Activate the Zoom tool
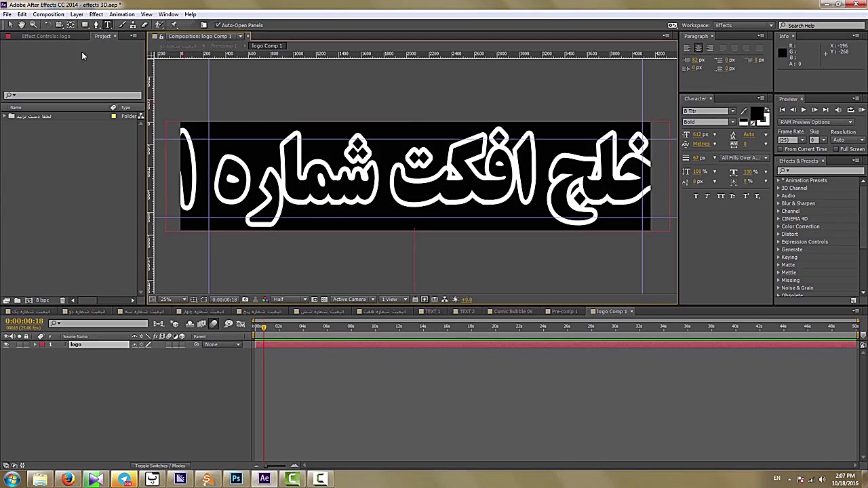The width and height of the screenshot is (868, 488). click(x=33, y=25)
